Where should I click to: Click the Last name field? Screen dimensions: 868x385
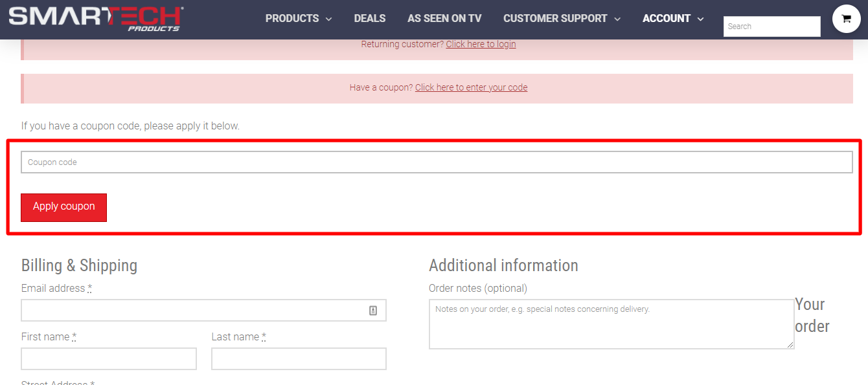click(299, 358)
